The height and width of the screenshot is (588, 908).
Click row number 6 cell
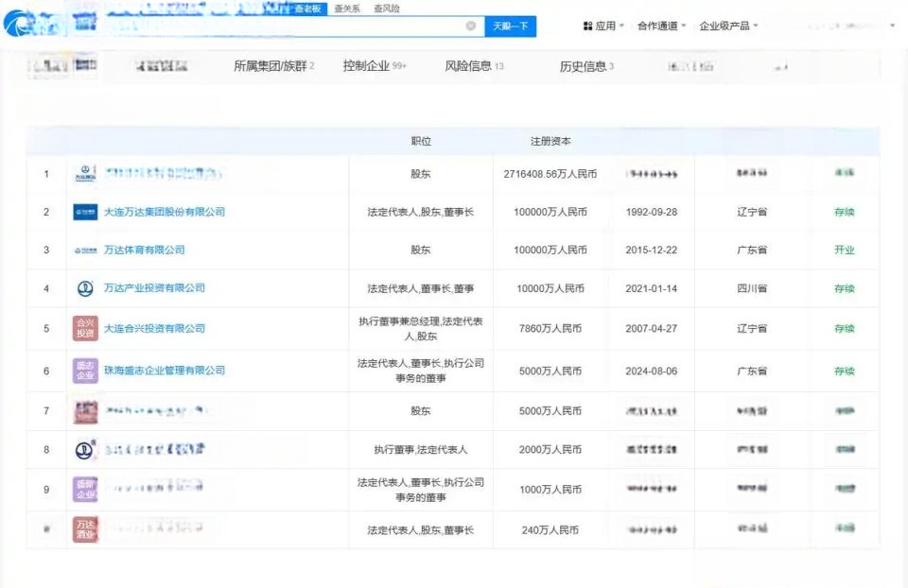[46, 371]
